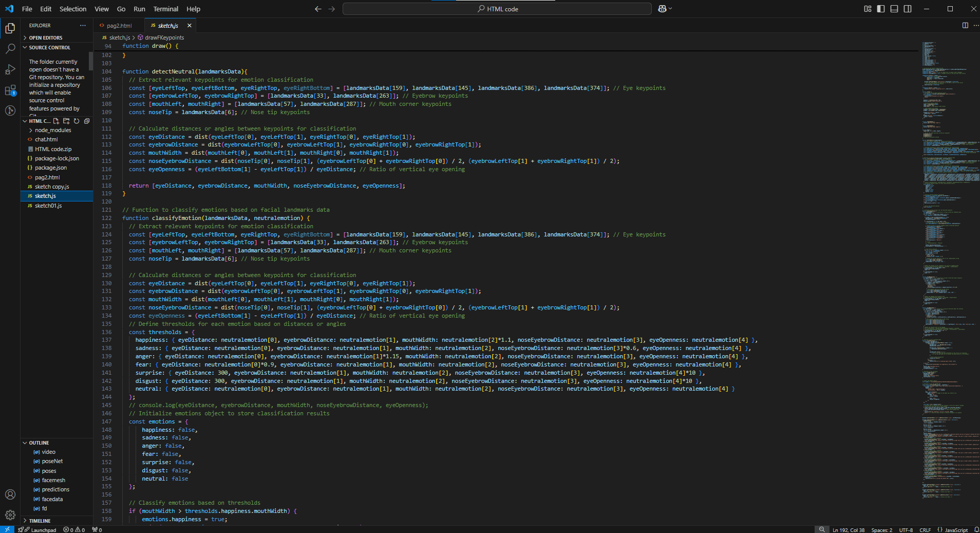This screenshot has width=980, height=533.
Task: Open the Go menu
Action: pyautogui.click(x=121, y=9)
